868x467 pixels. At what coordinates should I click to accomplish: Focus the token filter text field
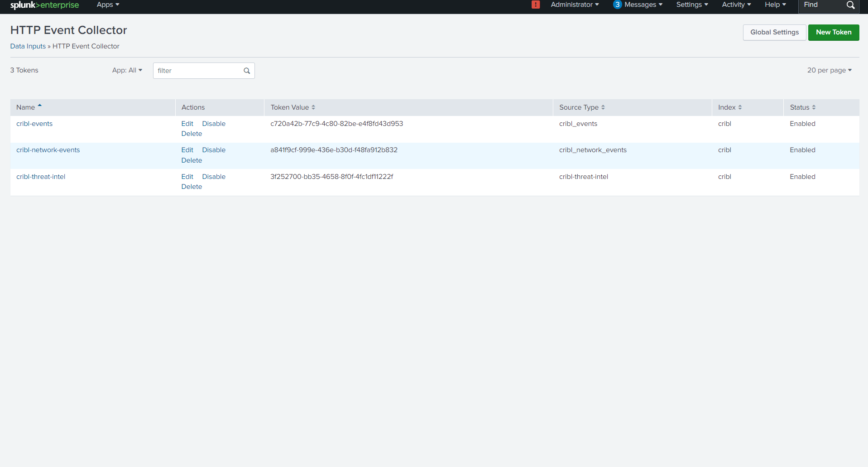pyautogui.click(x=197, y=71)
